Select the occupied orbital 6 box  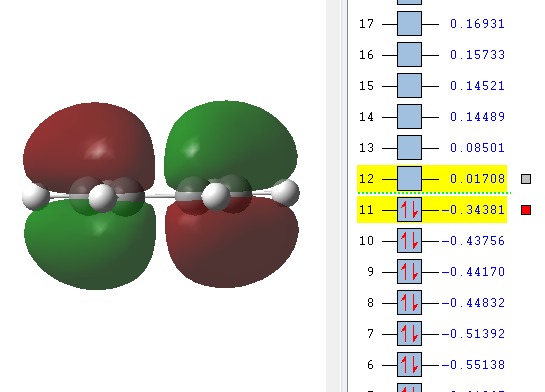point(409,365)
